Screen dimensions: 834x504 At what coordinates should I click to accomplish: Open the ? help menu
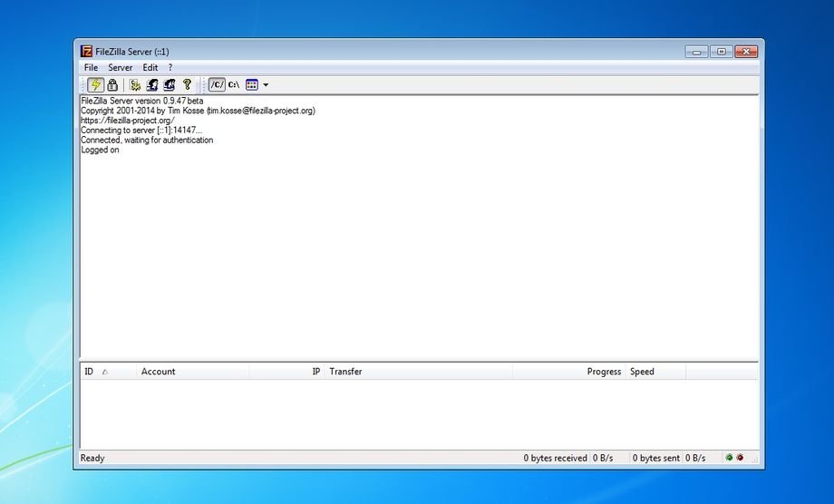click(x=170, y=67)
